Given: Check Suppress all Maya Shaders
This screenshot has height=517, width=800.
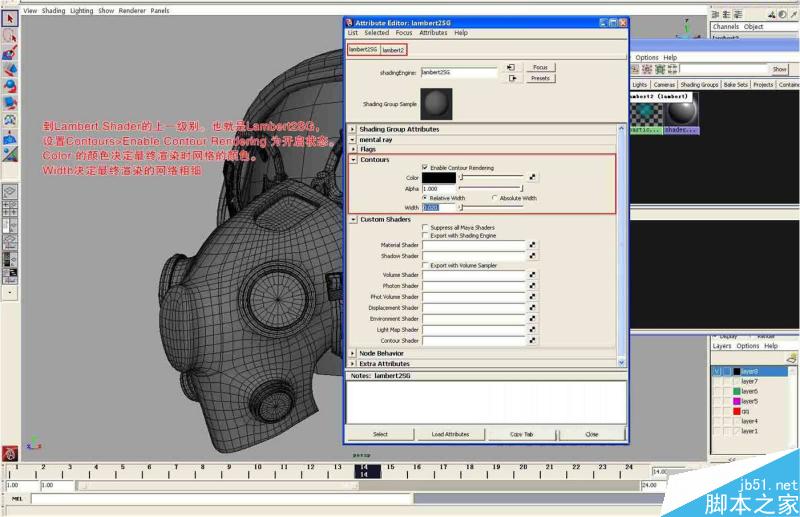Looking at the screenshot, I should (425, 227).
